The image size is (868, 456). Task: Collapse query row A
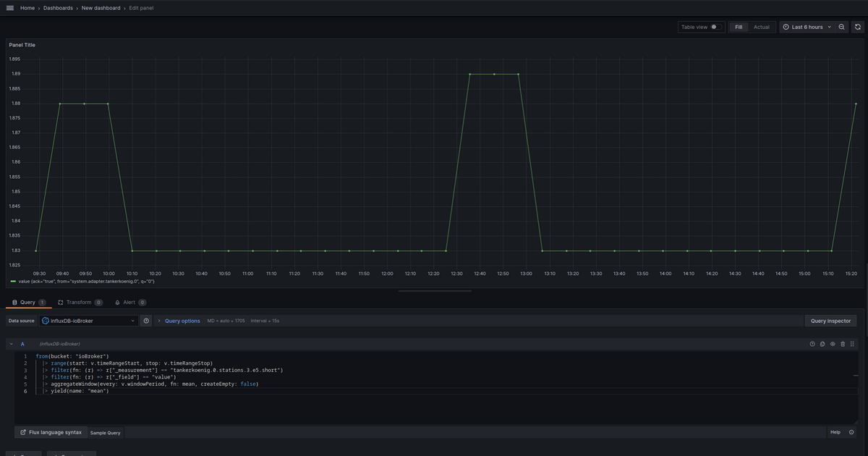(12, 344)
